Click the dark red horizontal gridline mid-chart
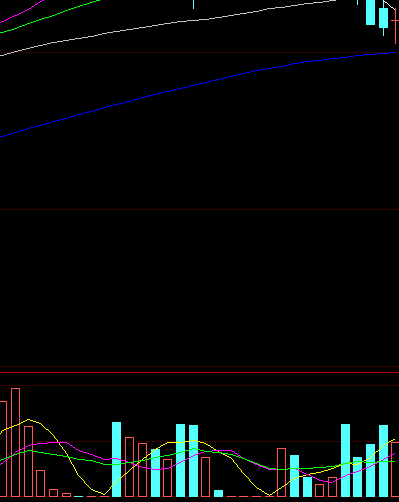 pos(199,209)
